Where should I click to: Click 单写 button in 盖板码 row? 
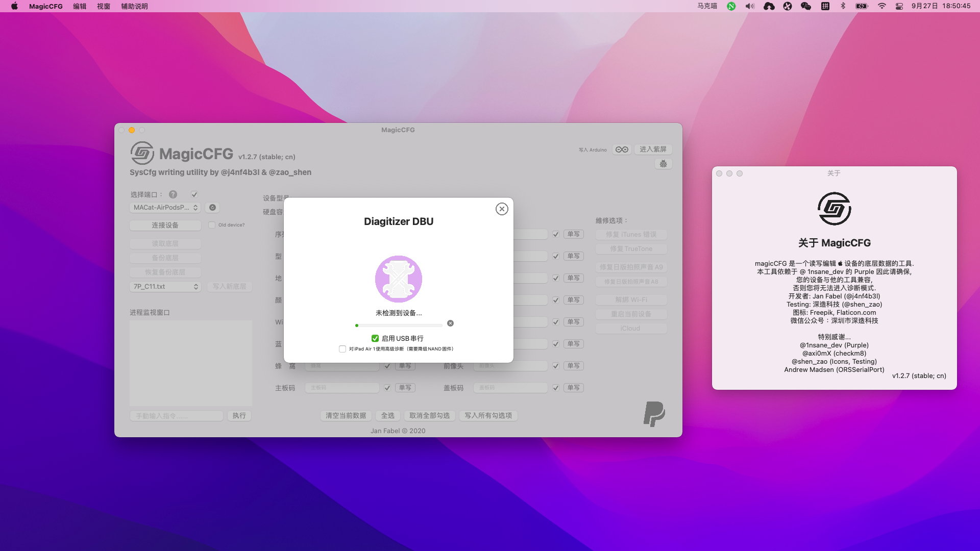(574, 388)
